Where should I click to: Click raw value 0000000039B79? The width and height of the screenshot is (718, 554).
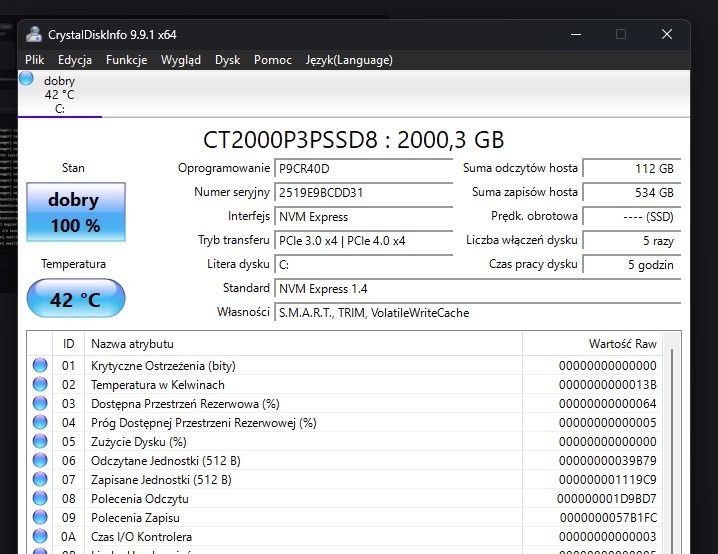pos(608,461)
